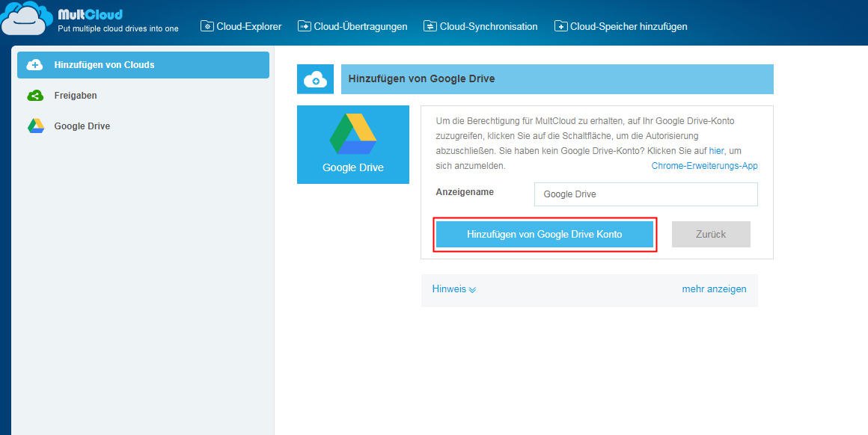Open Cloud-Übertragungen from the top menu

(352, 26)
